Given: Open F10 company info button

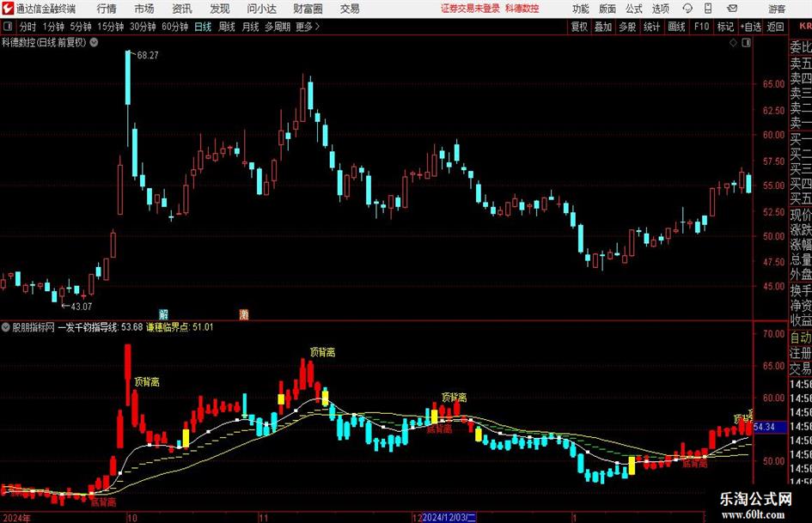Looking at the screenshot, I should (x=701, y=27).
